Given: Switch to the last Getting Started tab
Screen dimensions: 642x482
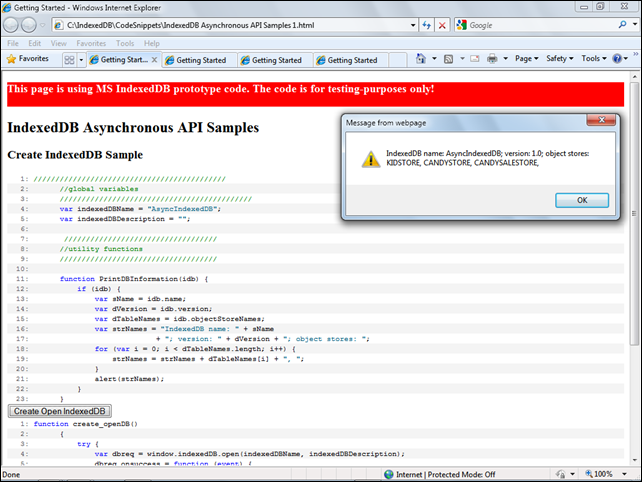Looking at the screenshot, I should point(350,60).
